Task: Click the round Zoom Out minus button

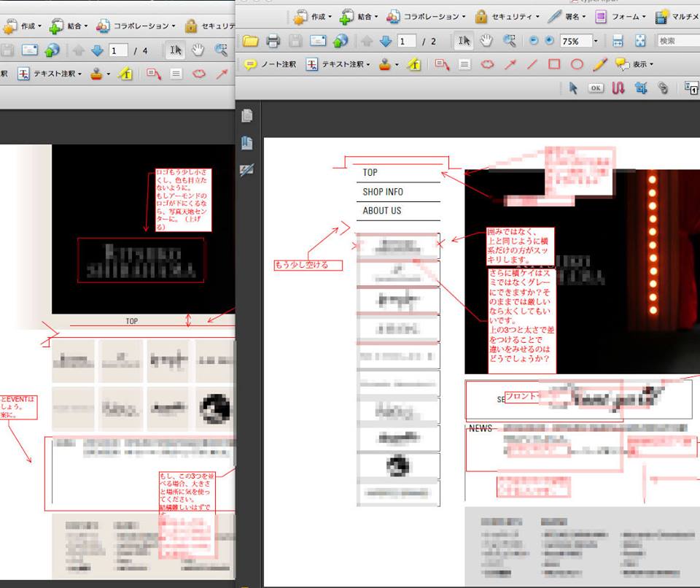Action: 534,41
